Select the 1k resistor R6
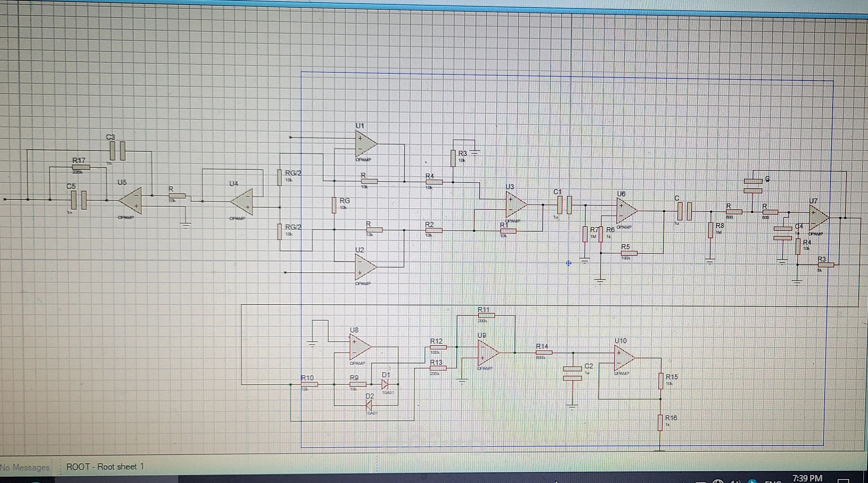The height and width of the screenshot is (483, 868). (601, 234)
